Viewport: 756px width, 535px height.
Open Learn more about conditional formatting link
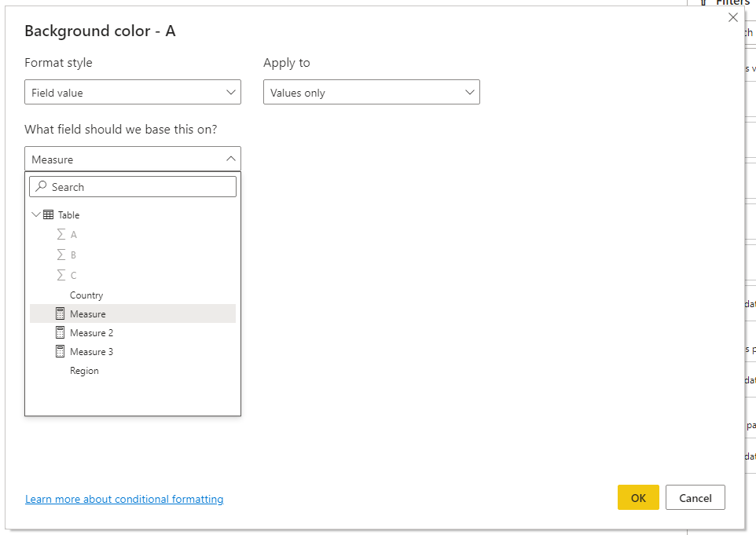click(x=124, y=499)
